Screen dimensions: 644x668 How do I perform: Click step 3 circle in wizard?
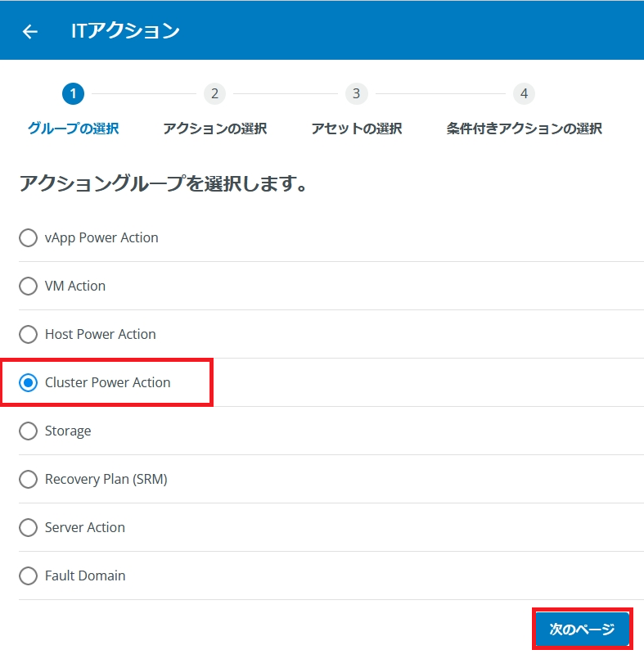356,93
